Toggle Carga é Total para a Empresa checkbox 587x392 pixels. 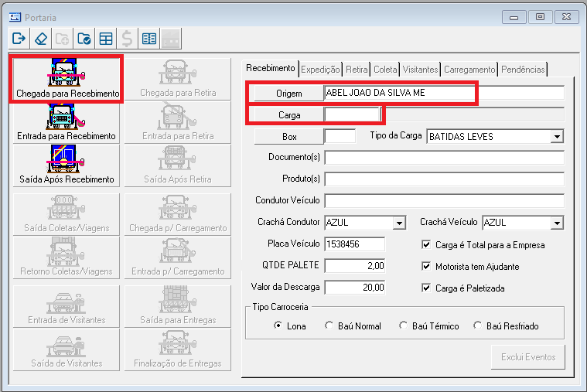pos(426,245)
